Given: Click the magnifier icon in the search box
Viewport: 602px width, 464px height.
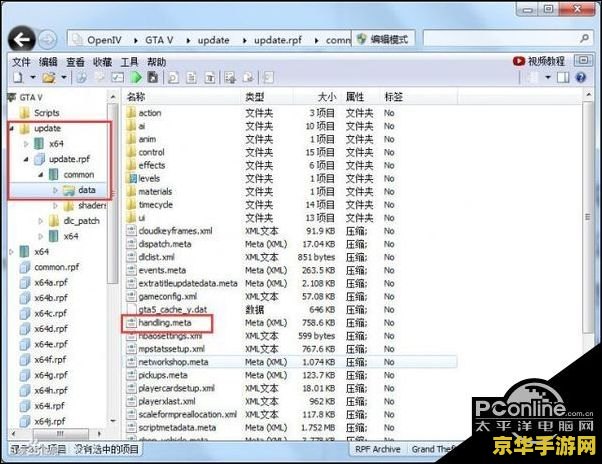Looking at the screenshot, I should point(584,38).
